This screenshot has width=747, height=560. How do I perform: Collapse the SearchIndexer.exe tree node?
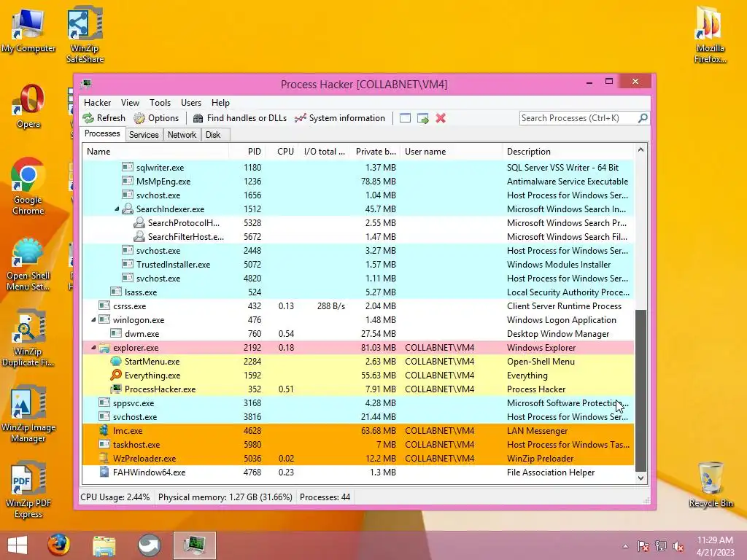117,209
